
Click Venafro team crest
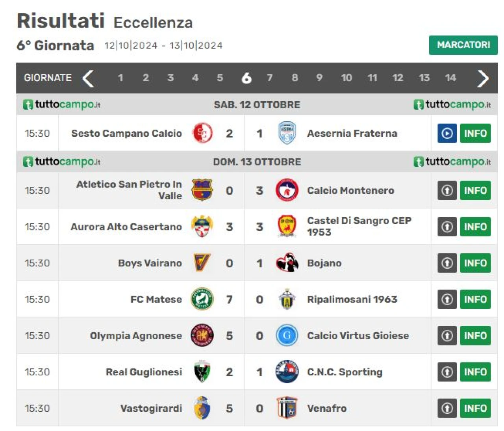(287, 408)
